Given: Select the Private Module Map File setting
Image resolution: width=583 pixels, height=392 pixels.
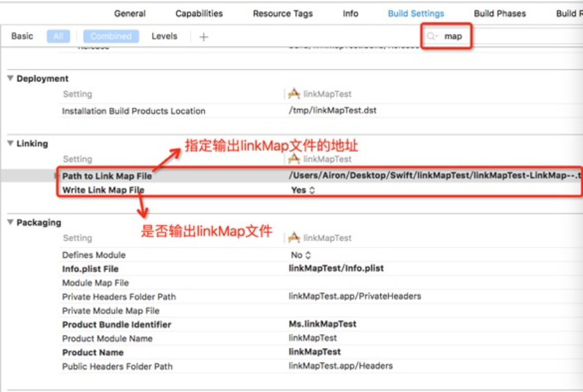Looking at the screenshot, I should pyautogui.click(x=111, y=311).
